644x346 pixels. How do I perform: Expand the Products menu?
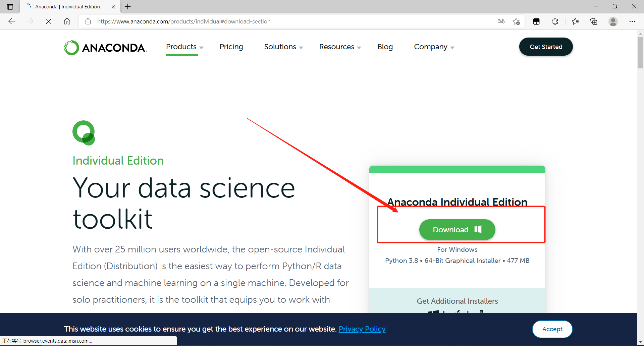[x=184, y=47]
